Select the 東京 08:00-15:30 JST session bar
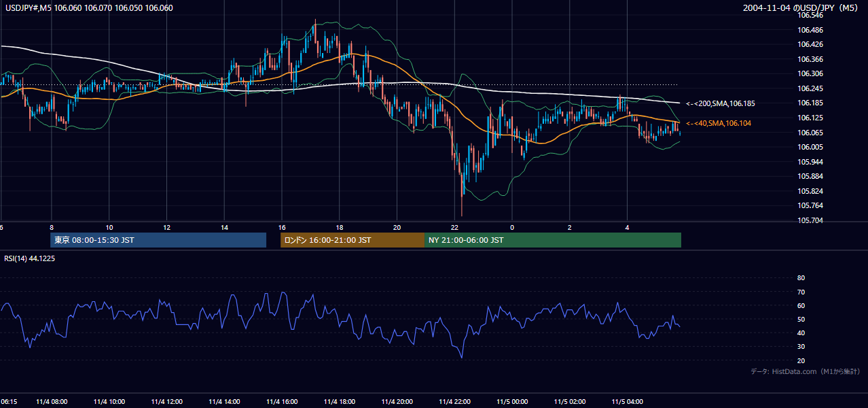 [x=158, y=240]
